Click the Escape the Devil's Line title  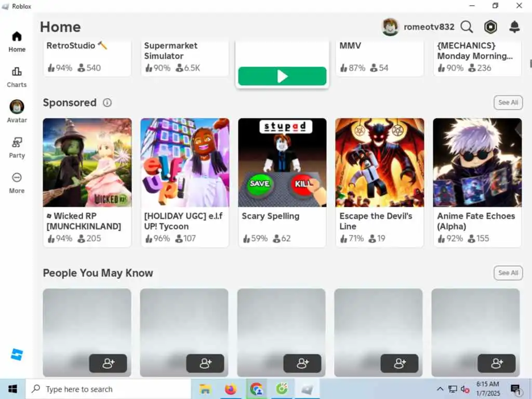pos(376,221)
